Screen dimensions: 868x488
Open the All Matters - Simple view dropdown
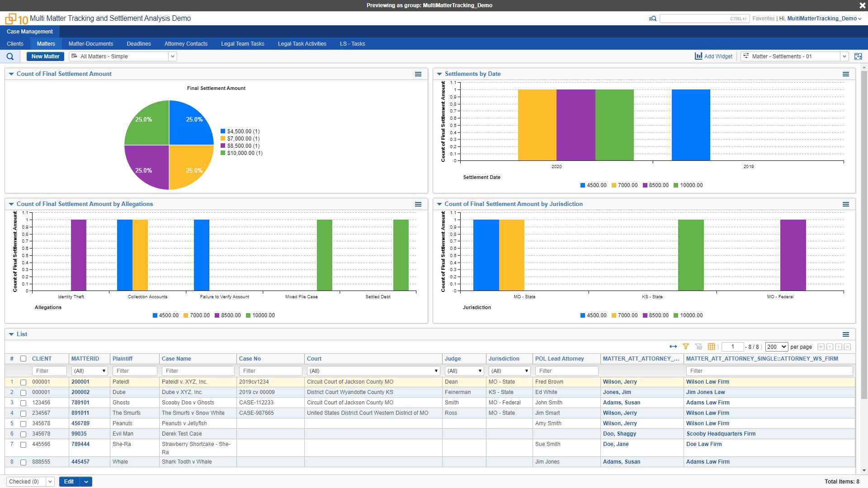(x=173, y=56)
